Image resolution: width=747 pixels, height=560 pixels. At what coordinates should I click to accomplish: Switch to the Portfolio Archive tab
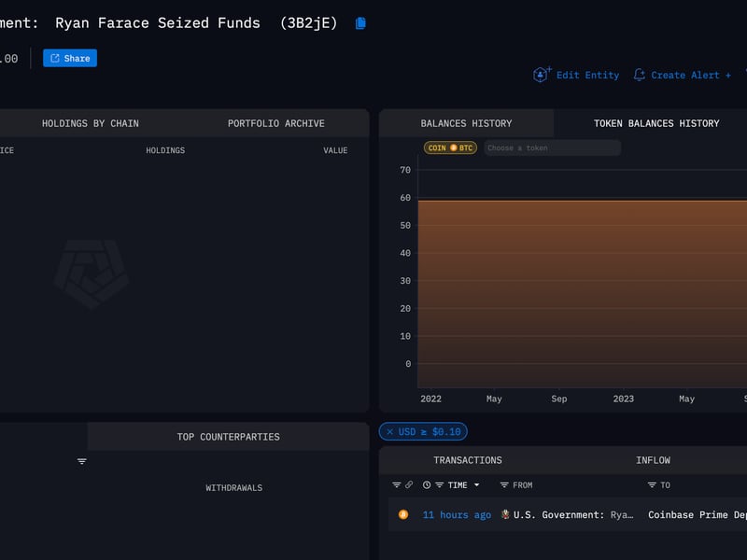tap(275, 122)
